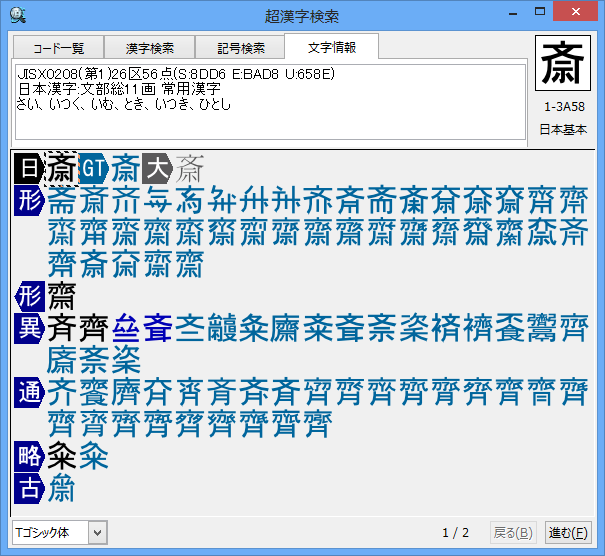Select the black 齋 character after second 形 badge

(62, 295)
